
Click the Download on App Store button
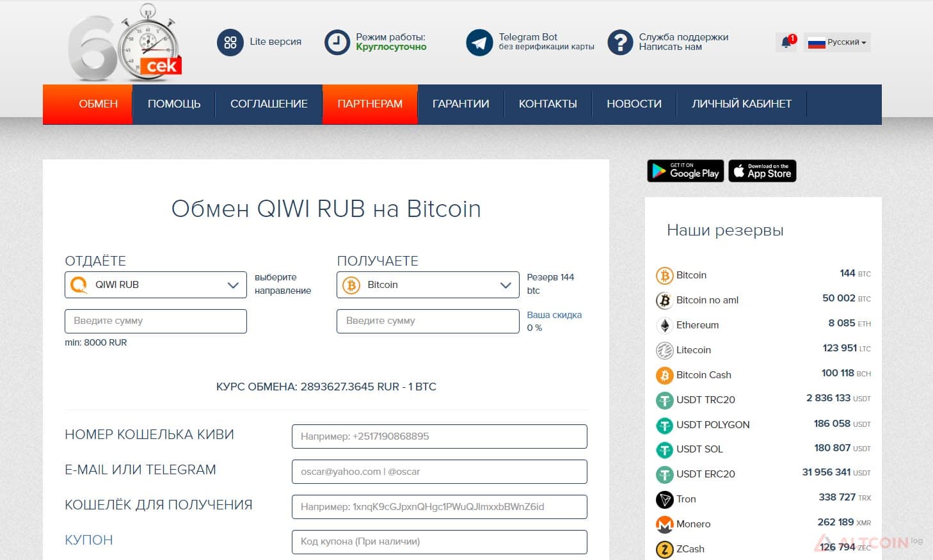762,171
